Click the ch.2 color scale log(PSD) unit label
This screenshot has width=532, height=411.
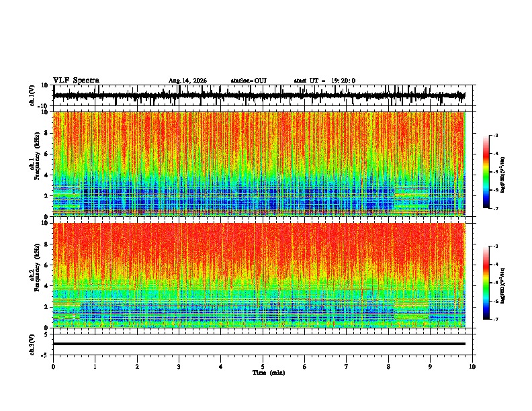503,286
